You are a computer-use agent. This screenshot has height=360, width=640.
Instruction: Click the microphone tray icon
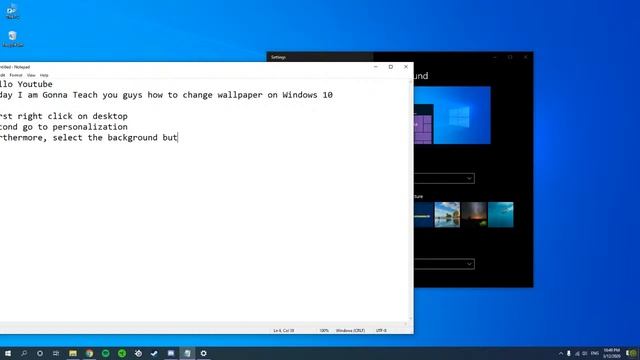[569, 353]
